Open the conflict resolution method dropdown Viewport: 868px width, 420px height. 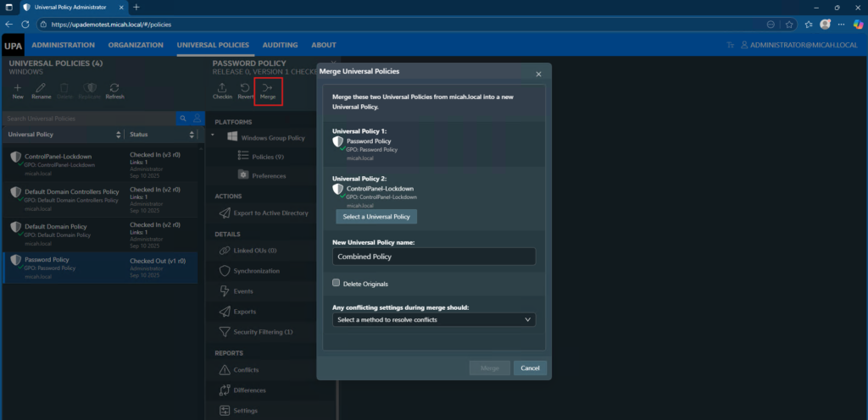click(433, 320)
